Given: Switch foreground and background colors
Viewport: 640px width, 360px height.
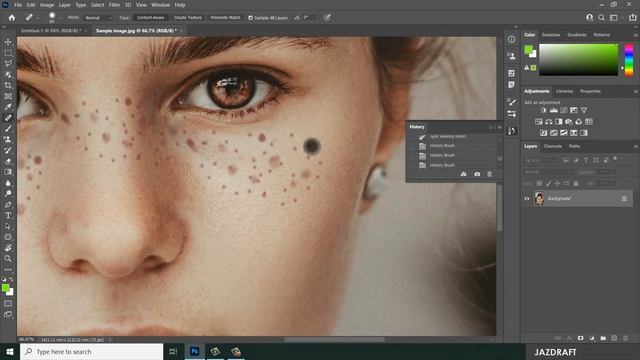Looking at the screenshot, I should (x=11, y=280).
